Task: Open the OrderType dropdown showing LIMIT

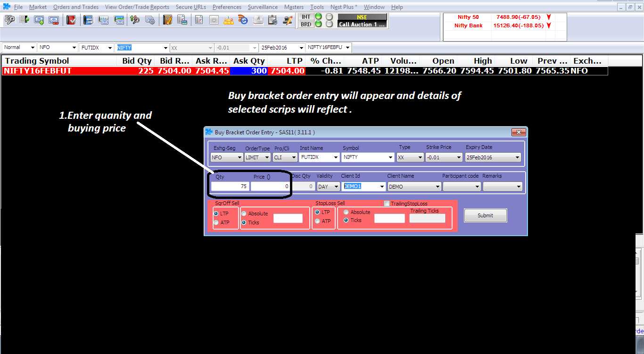Action: click(x=257, y=157)
